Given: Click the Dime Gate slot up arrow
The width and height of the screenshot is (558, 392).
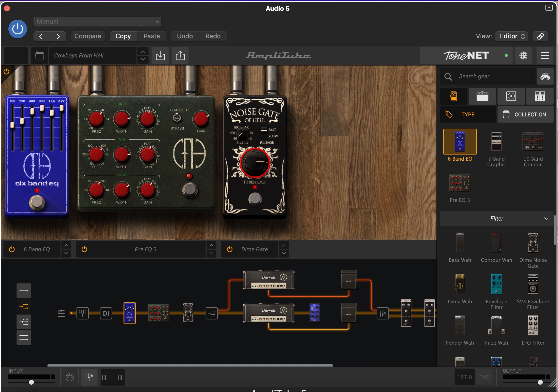Looking at the screenshot, I should 284,245.
